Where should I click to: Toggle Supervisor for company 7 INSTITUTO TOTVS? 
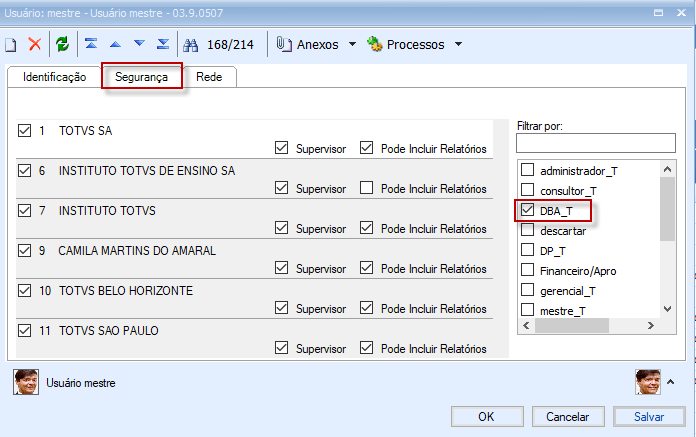281,228
